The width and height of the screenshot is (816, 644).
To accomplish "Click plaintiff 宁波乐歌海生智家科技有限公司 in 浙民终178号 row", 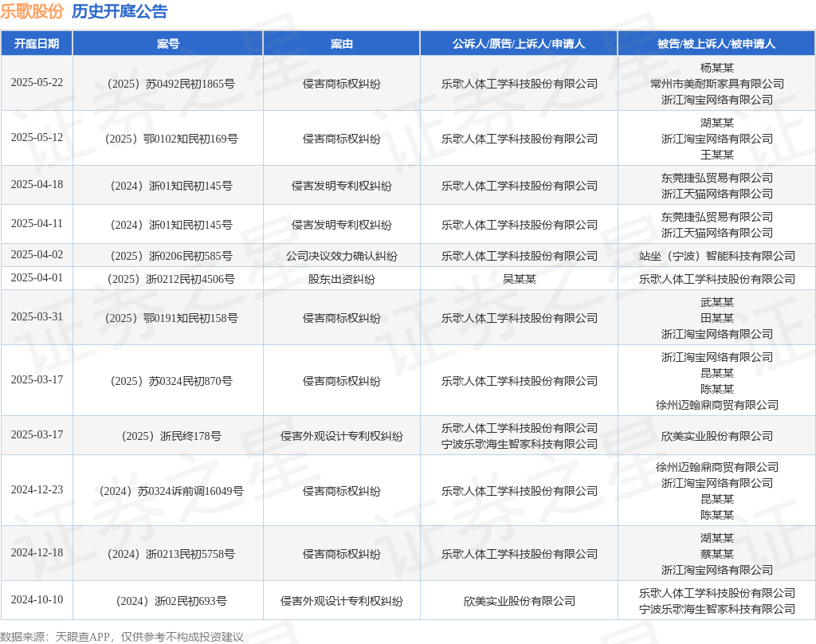I will tap(519, 444).
